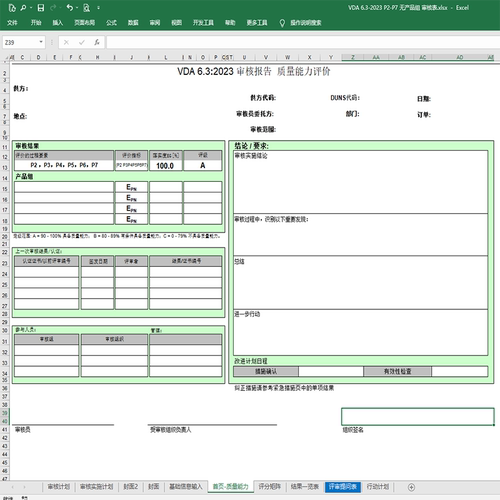Open the 审阅 ribbon tab
This screenshot has height=500, width=500.
pos(155,23)
